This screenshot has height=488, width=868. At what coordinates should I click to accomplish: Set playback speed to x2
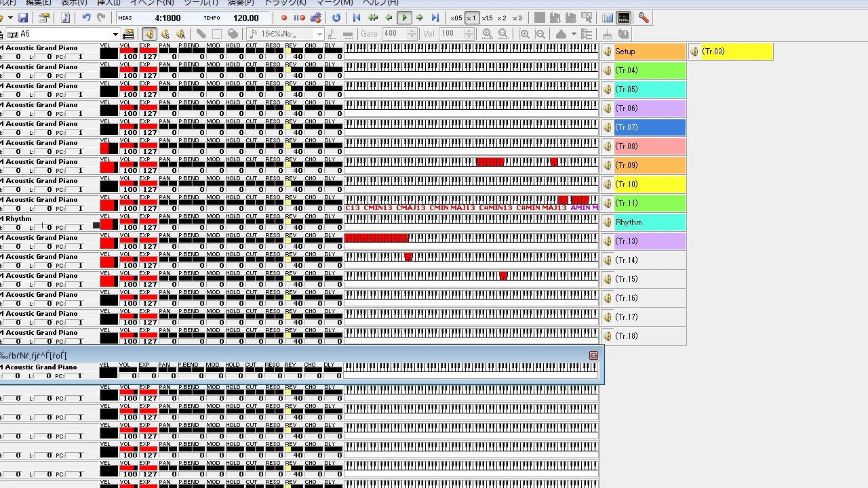coord(502,18)
